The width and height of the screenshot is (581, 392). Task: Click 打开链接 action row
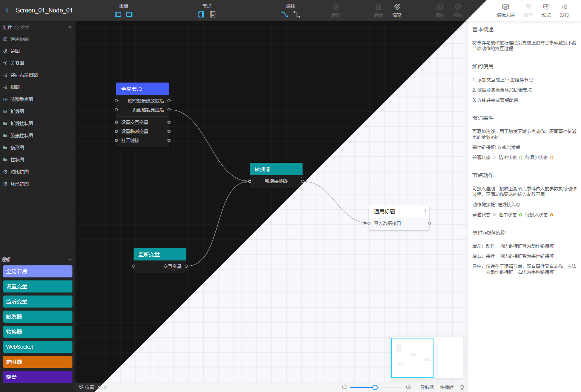143,140
